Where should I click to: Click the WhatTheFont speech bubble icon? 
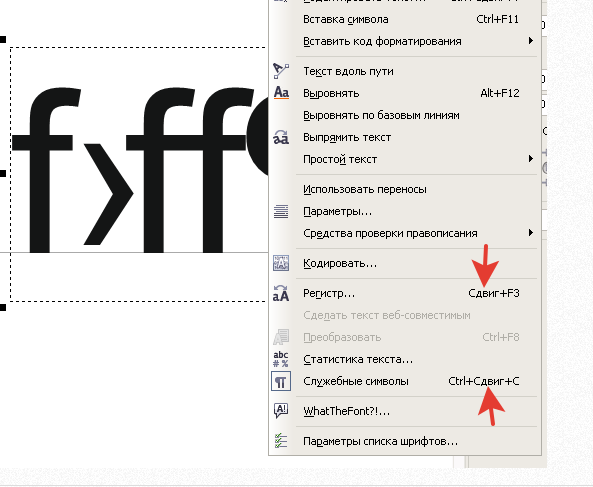coord(281,411)
